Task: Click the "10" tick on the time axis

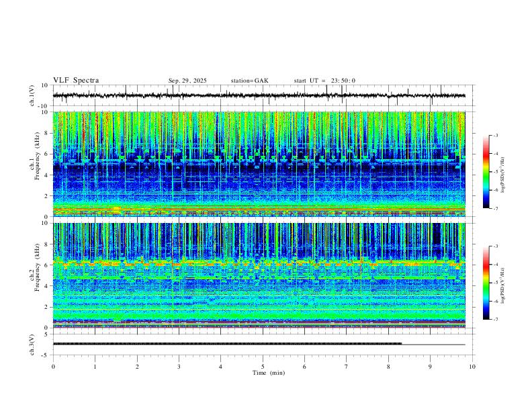Action: (x=472, y=367)
